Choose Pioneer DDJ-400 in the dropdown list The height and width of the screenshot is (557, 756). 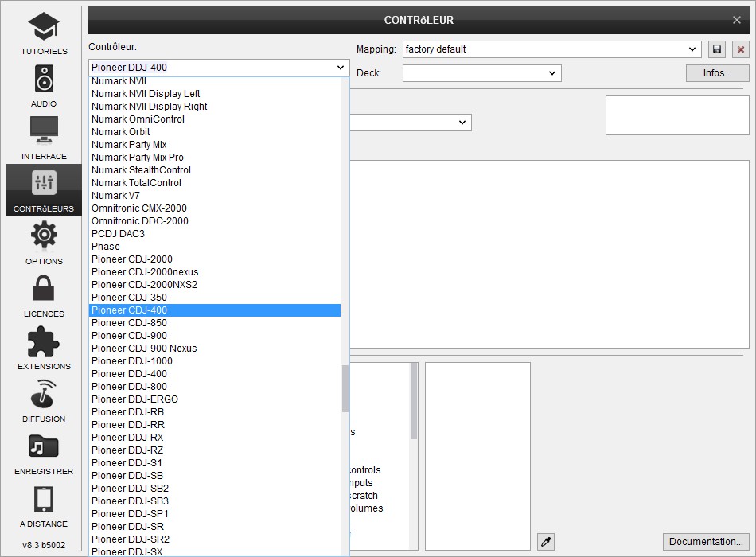pyautogui.click(x=215, y=374)
